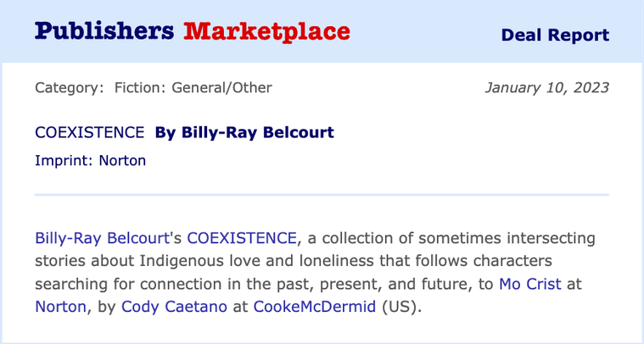The image size is (644, 344).
Task: Open the Billy-Ray Belcourt author link
Action: coord(103,238)
